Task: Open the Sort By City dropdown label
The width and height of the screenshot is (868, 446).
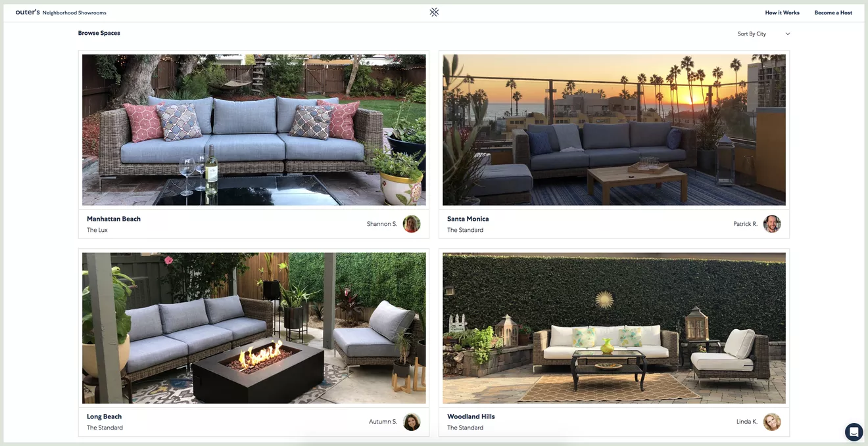Action: 752,33
